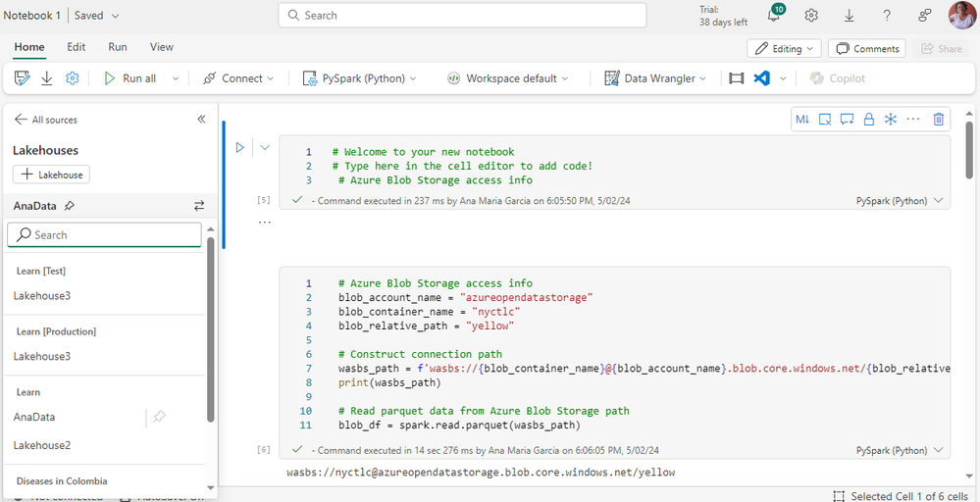Add a cell comment icon

click(847, 120)
